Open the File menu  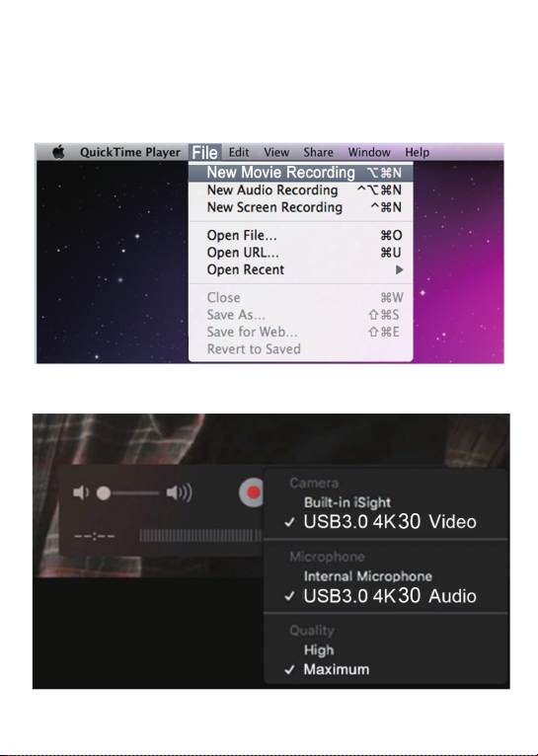coord(205,152)
